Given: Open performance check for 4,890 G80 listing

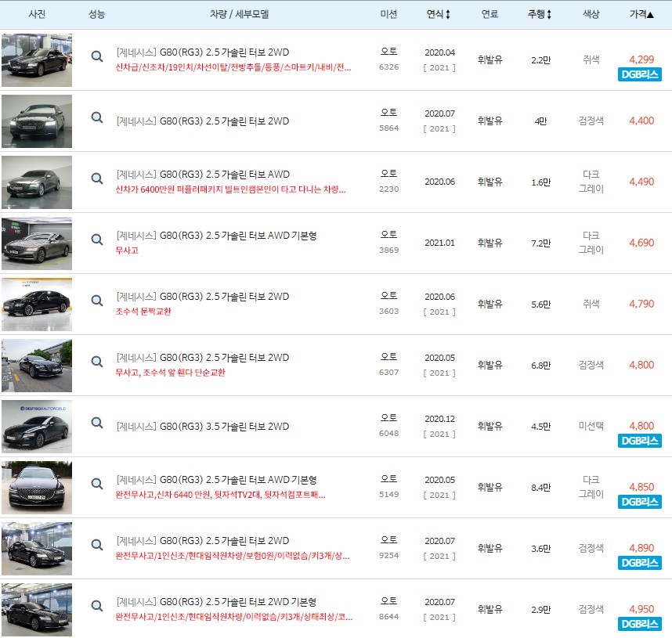Looking at the screenshot, I should 97,545.
